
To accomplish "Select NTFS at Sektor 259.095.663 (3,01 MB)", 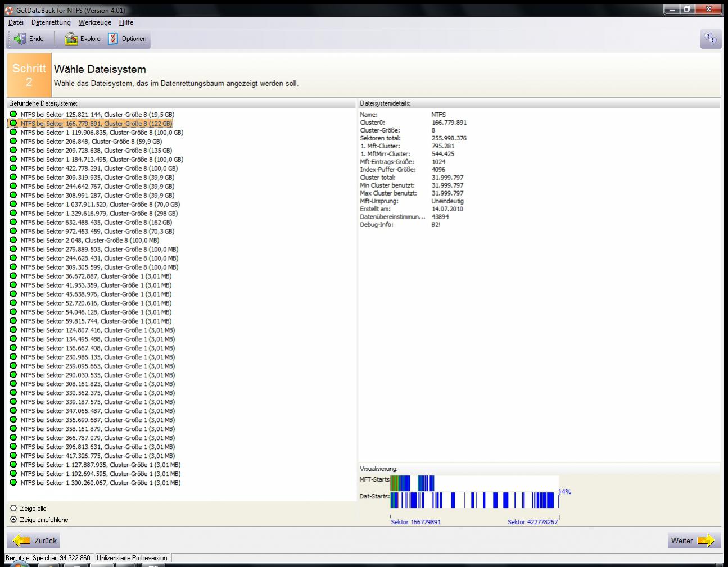I will pos(92,366).
